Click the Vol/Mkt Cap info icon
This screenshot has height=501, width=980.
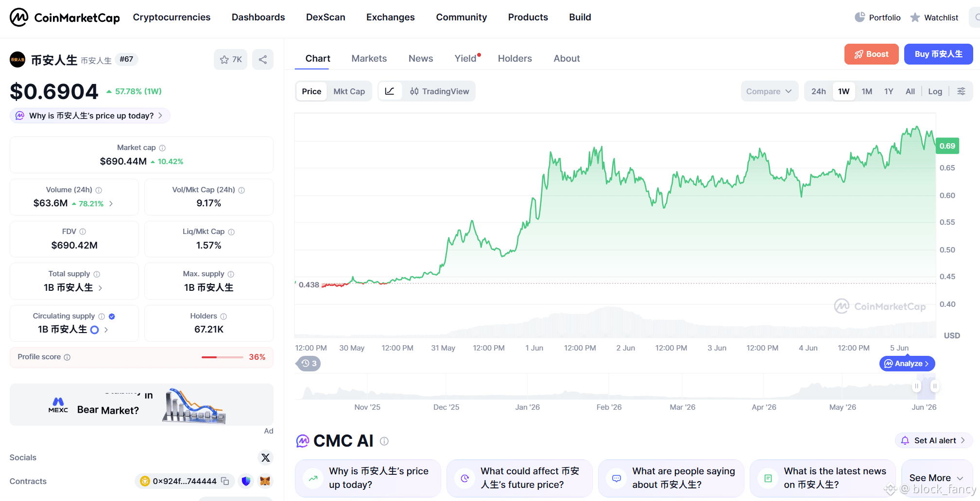(x=241, y=190)
